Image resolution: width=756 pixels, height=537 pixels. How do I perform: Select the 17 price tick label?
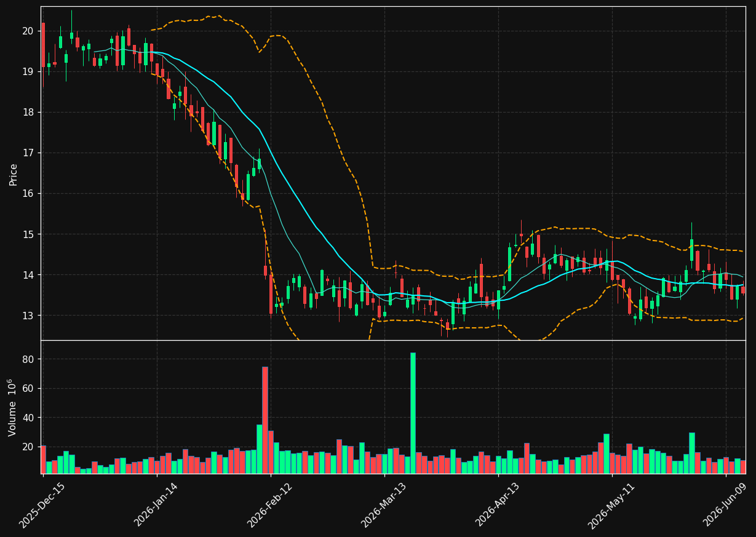click(29, 153)
